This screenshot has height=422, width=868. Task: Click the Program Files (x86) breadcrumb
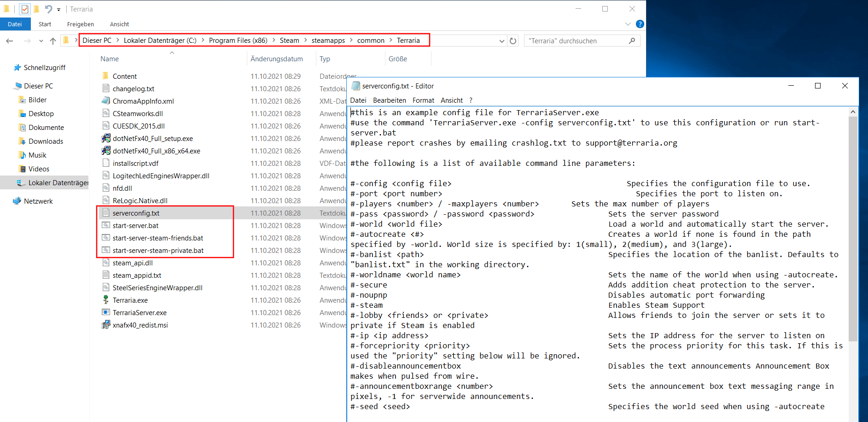pos(238,41)
